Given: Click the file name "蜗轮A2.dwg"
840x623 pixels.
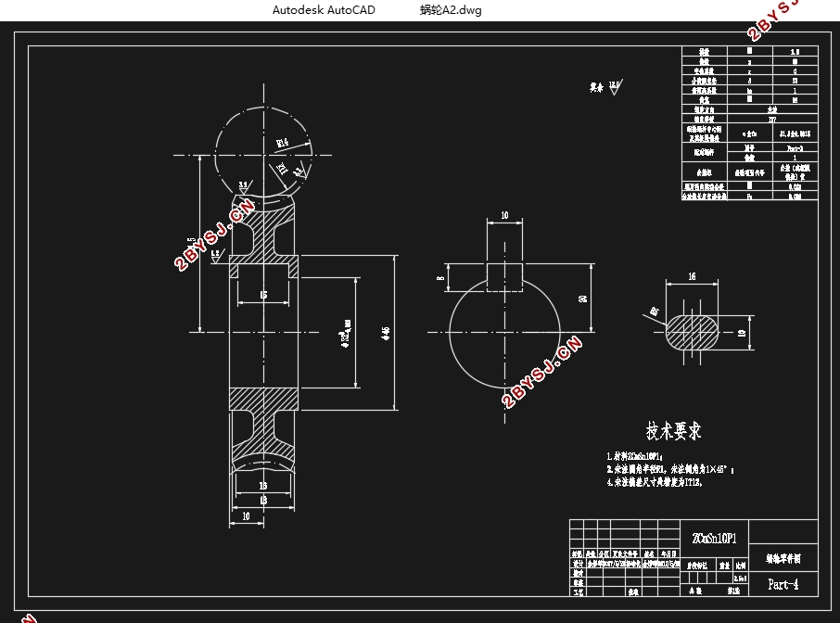Looking at the screenshot, I should coord(451,9).
